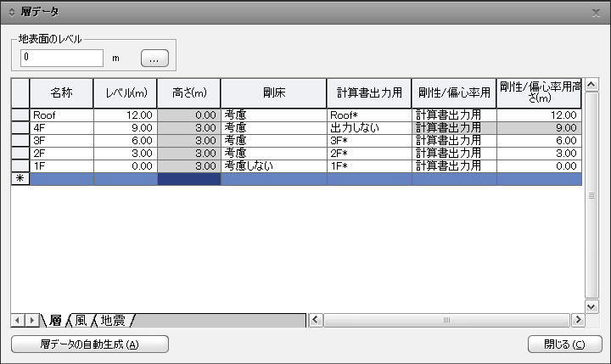The image size is (611, 364).
Task: Open the ellipsis button beside ground level
Action: pos(154,59)
